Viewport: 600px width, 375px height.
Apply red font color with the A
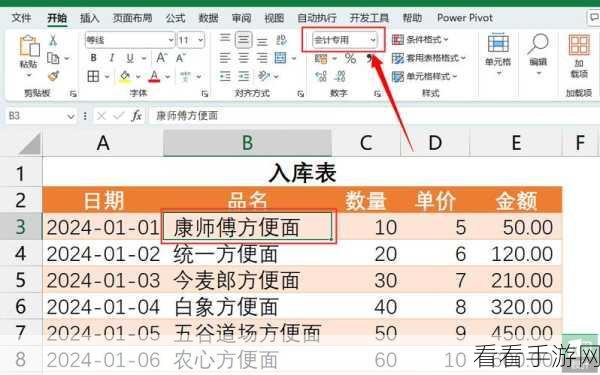[x=154, y=77]
